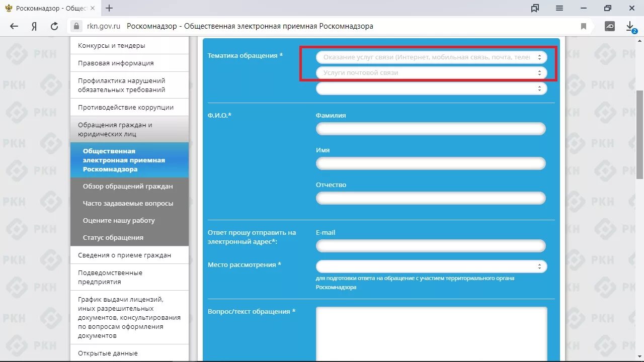Open the first topic dropdown 'Оказание услуг связи'
The width and height of the screenshot is (644, 362).
431,57
